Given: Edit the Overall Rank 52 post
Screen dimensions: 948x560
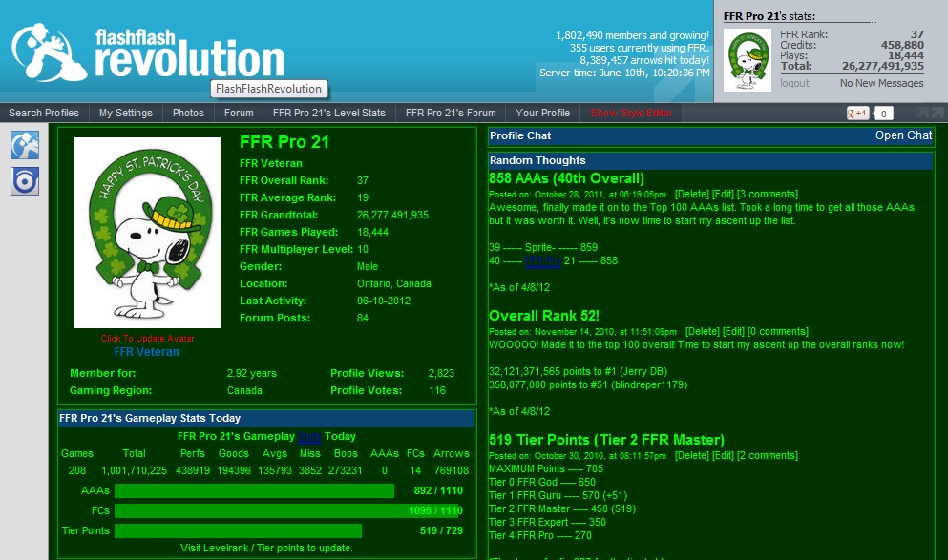Looking at the screenshot, I should (733, 332).
